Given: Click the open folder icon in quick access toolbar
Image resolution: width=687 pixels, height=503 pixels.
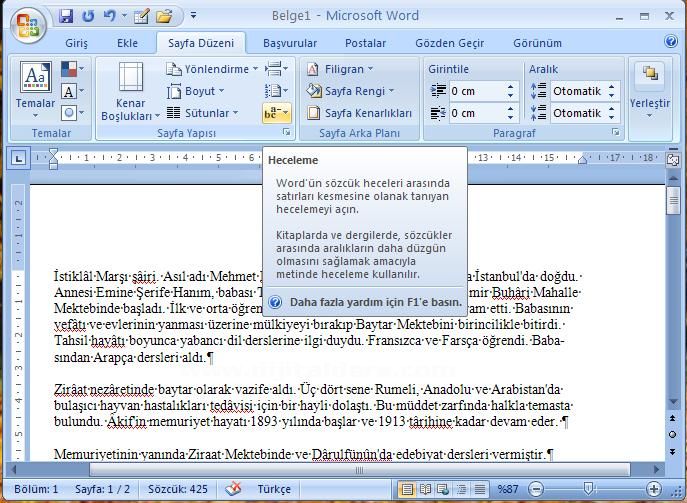Looking at the screenshot, I should point(164,17).
